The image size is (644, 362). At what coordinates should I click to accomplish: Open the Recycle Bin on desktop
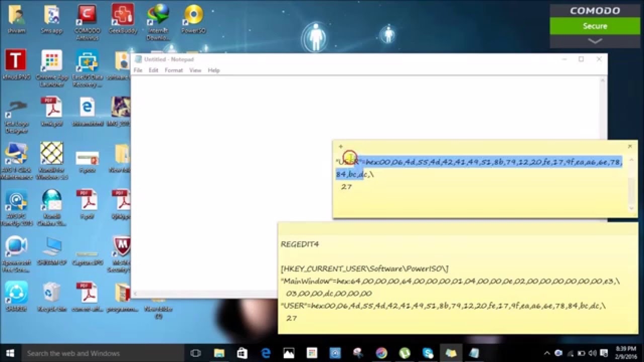tap(51, 297)
